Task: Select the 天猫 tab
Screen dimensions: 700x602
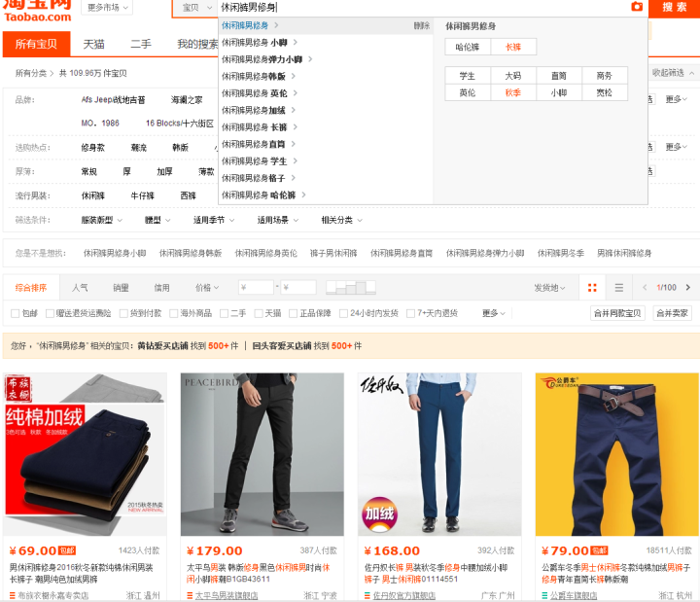Action: [93, 44]
